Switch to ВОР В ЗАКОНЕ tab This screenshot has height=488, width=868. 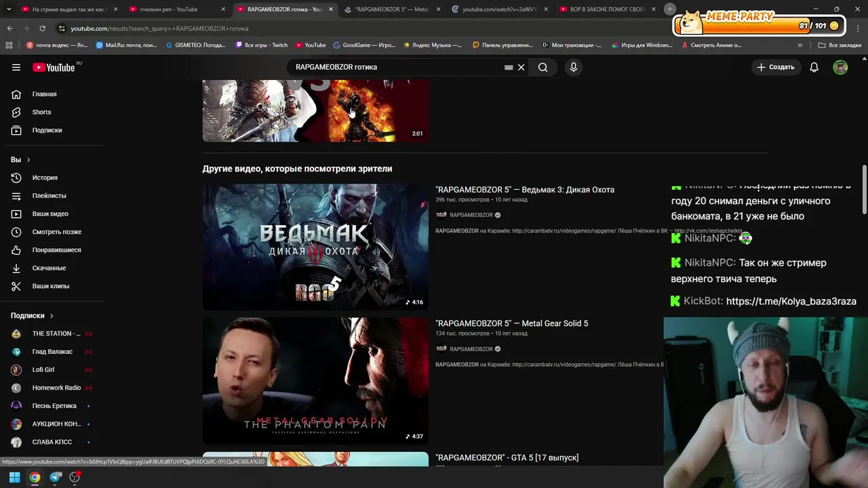607,9
